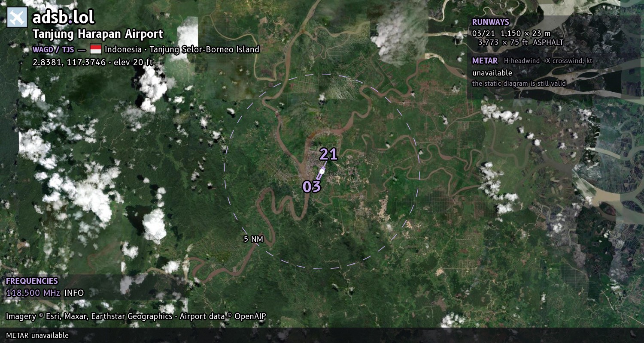The image size is (644, 343).
Task: Select the 03/21 1,150 × 23 m runway entry
Action: [x=511, y=33]
